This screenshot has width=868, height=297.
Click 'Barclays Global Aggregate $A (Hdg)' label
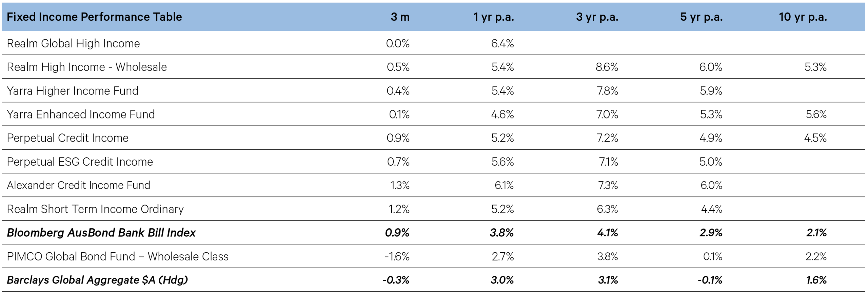point(97,280)
